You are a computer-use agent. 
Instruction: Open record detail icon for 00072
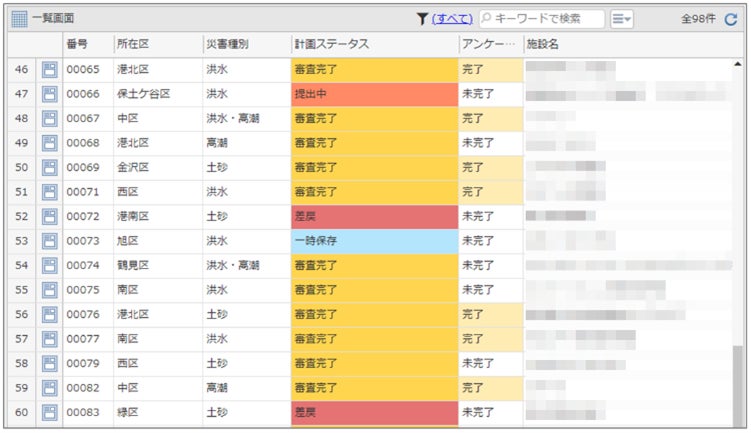(x=49, y=216)
